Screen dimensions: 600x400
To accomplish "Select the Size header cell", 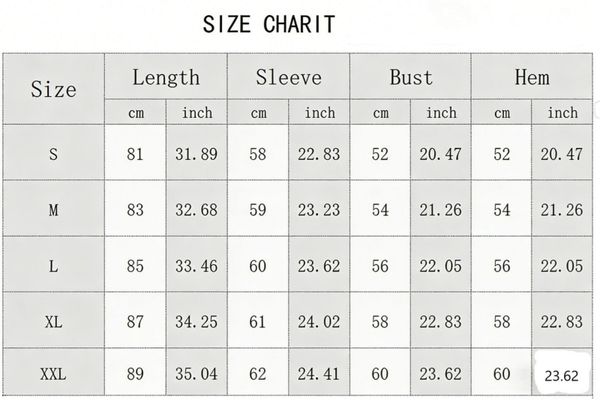I will [x=53, y=89].
